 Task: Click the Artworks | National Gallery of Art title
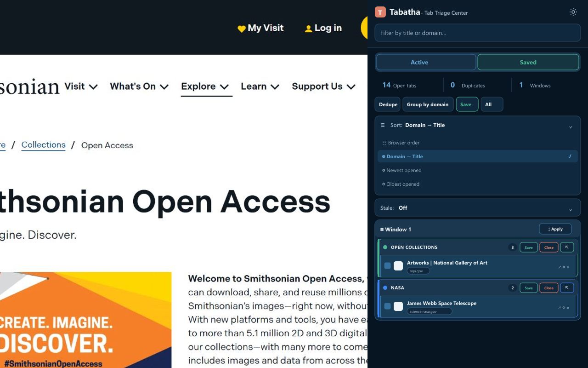pyautogui.click(x=447, y=263)
